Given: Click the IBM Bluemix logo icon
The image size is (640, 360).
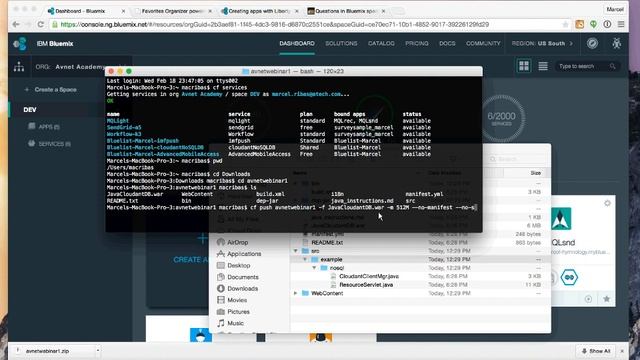Looking at the screenshot, I should 20,43.
